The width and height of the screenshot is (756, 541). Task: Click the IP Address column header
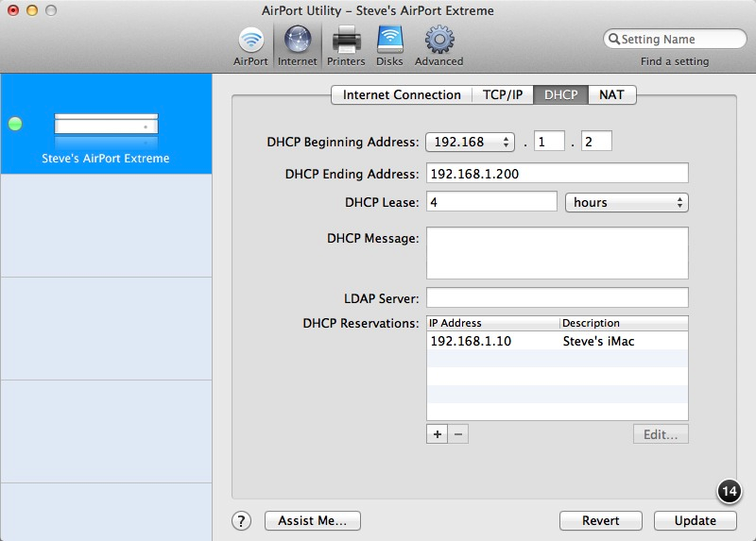click(493, 323)
